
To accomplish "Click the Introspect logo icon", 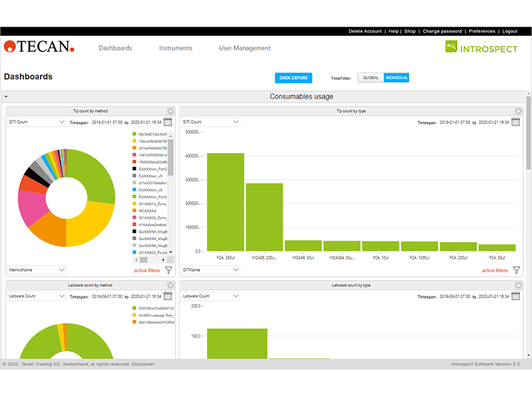I will [x=452, y=47].
